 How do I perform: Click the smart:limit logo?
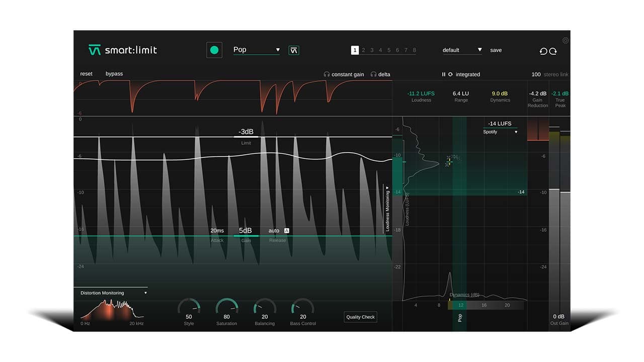coord(121,50)
